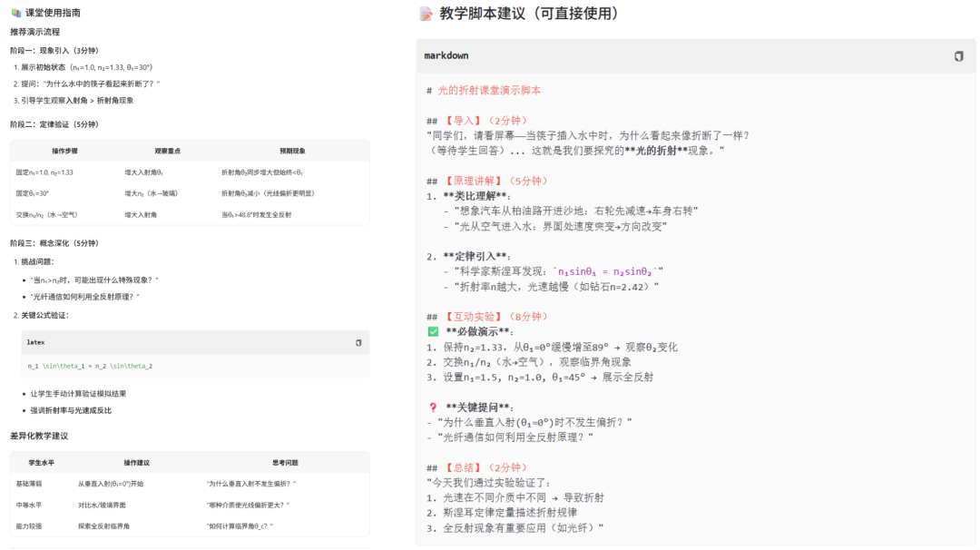Click the 操作步骤 table column header
This screenshot has width=980, height=550.
pyautogui.click(x=64, y=151)
